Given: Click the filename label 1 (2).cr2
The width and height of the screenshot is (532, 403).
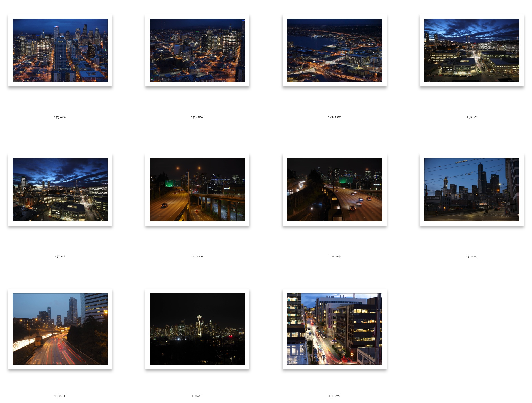Looking at the screenshot, I should tap(60, 257).
